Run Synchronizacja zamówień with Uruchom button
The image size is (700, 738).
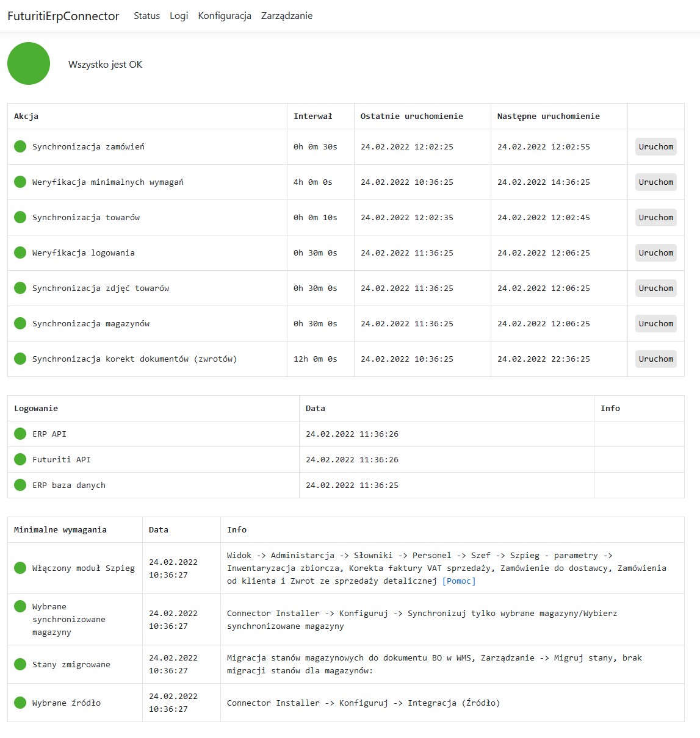pos(655,146)
